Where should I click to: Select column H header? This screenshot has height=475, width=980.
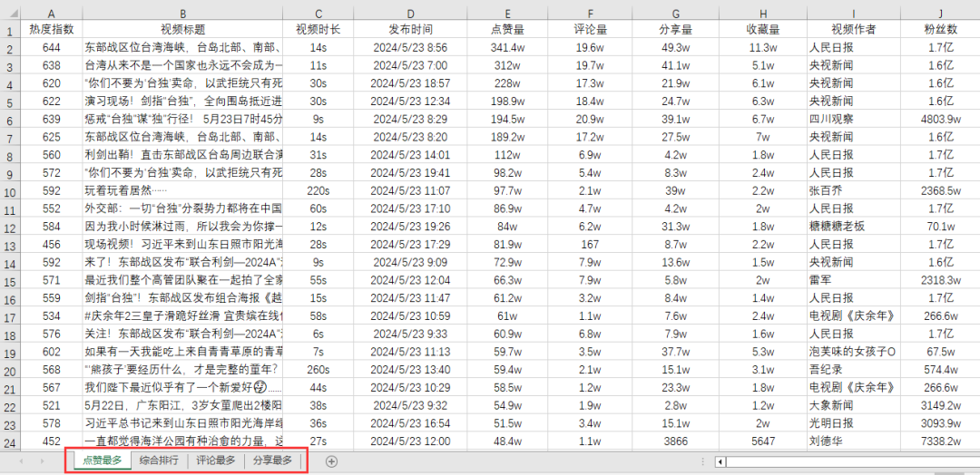(x=763, y=13)
